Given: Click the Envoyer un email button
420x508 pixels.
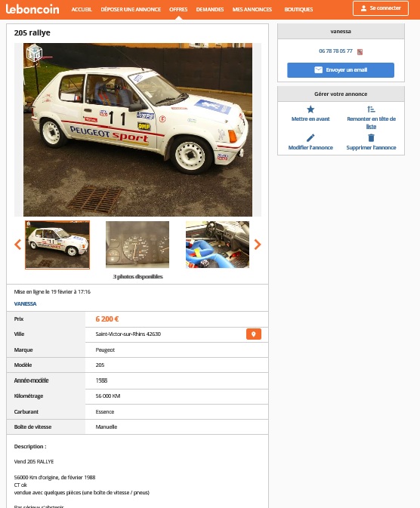Looking at the screenshot, I should pyautogui.click(x=341, y=70).
